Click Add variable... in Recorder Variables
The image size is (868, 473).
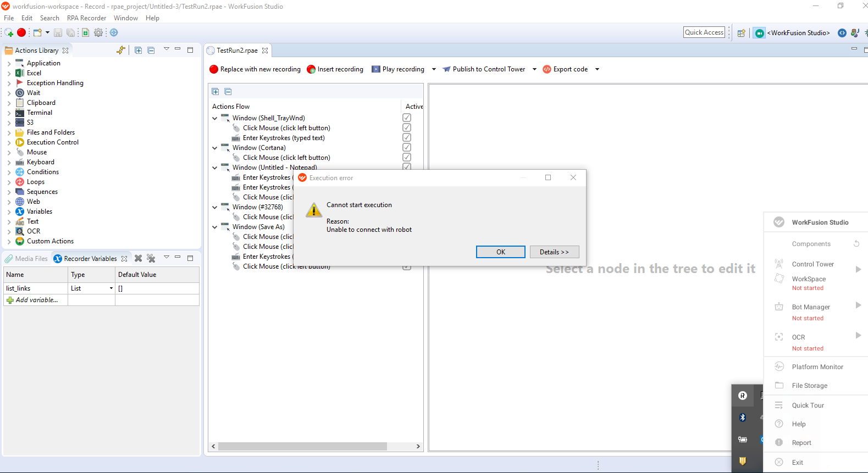pos(36,300)
